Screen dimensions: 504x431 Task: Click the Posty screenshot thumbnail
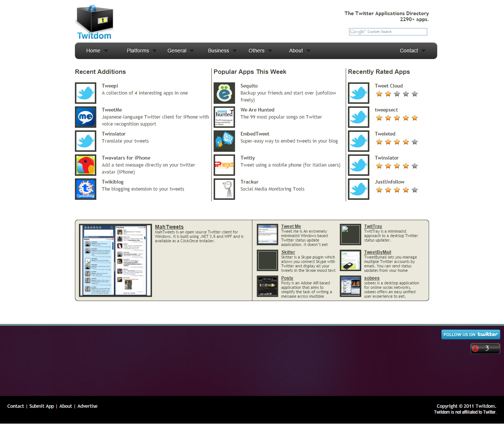coord(267,286)
